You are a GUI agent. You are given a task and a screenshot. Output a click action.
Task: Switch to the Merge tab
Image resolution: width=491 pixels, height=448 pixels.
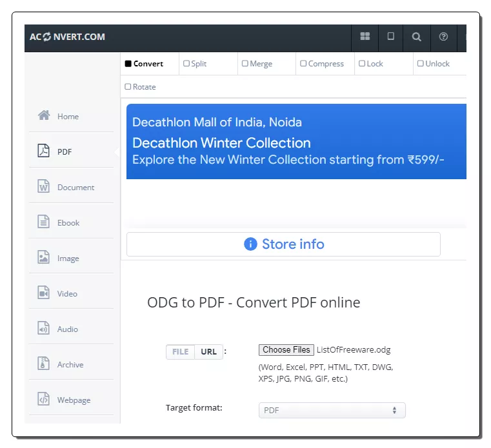(257, 64)
